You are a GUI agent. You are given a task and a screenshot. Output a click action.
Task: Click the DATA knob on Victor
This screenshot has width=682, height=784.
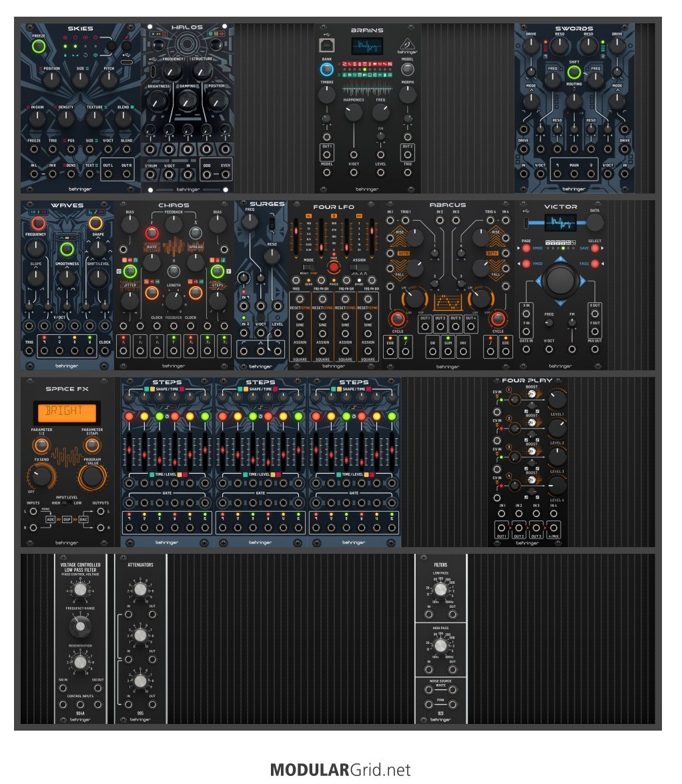click(x=595, y=223)
